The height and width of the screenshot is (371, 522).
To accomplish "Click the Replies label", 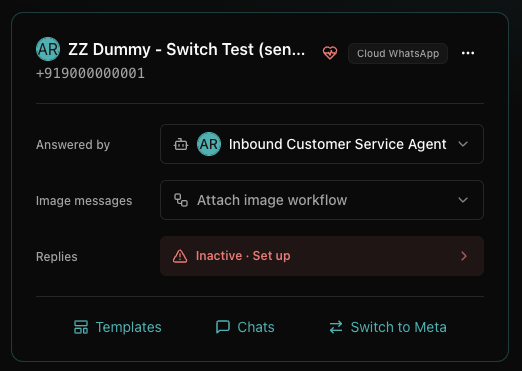I will coord(57,257).
